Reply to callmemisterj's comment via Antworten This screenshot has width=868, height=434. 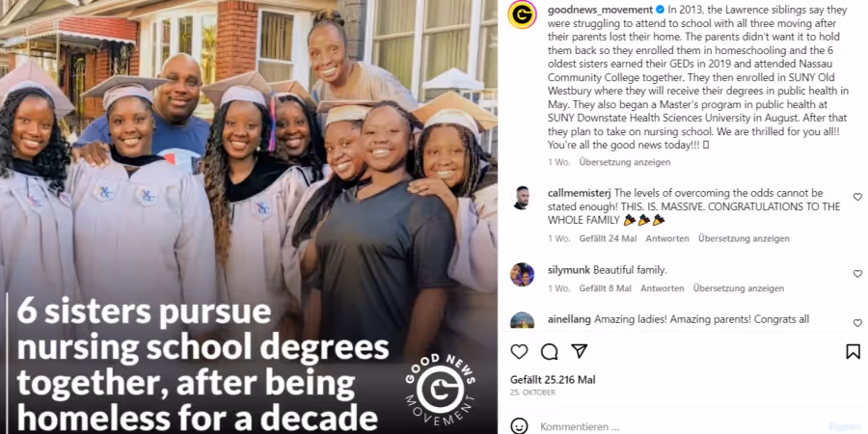pos(667,238)
